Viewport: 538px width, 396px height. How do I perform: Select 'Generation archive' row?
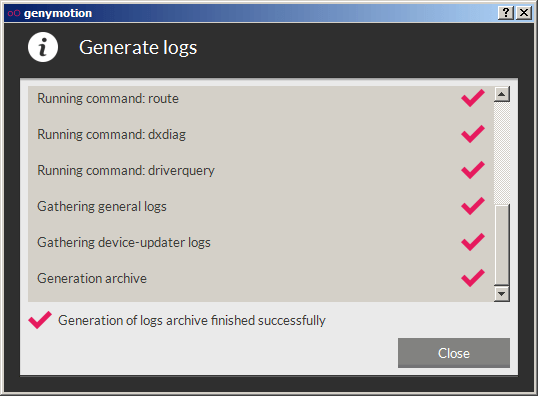[260, 279]
